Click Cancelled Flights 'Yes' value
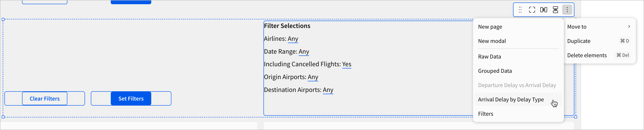Image resolution: width=644 pixels, height=130 pixels. 347,64
